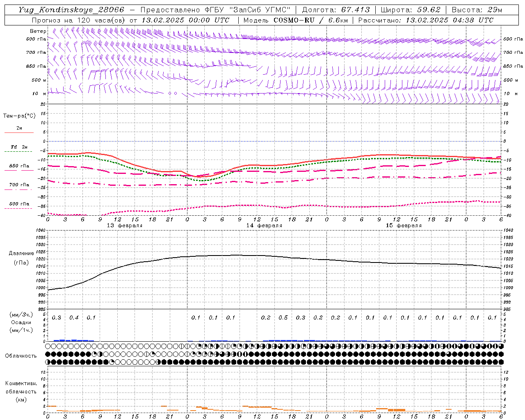Click the Давление panel label

click(x=21, y=253)
